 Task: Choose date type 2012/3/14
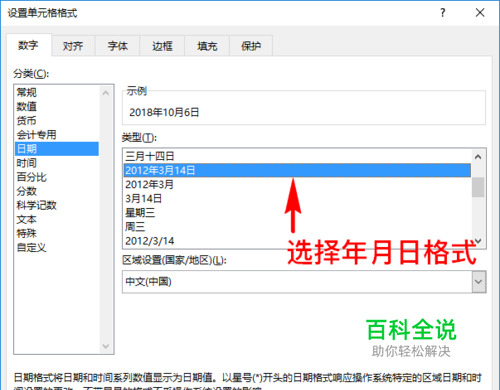coord(297,241)
